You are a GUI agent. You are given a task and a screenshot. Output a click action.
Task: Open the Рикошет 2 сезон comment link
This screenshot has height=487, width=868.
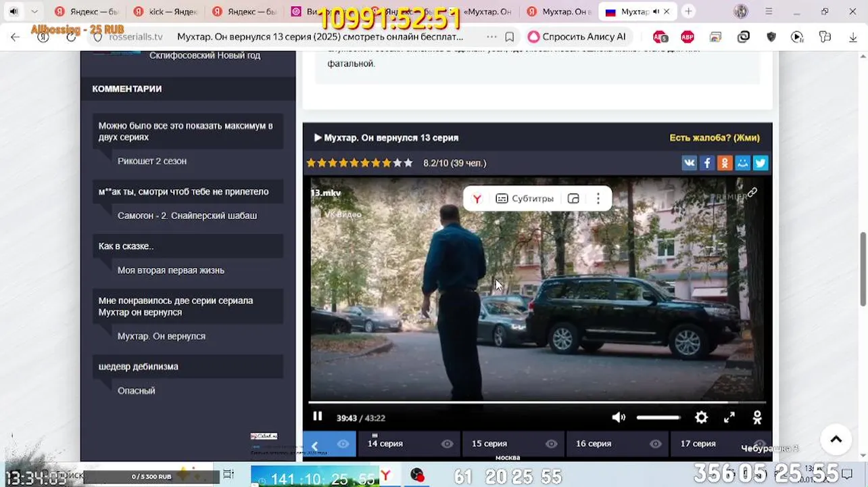coord(152,161)
